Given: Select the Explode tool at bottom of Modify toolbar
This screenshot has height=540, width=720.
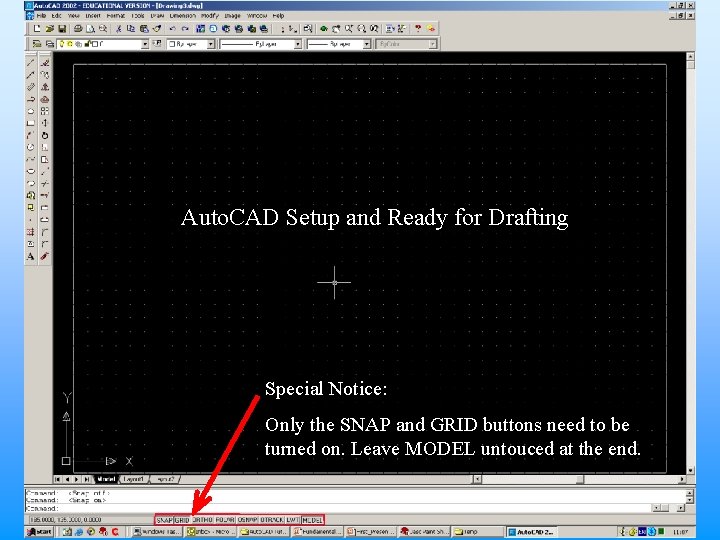Looking at the screenshot, I should [45, 256].
